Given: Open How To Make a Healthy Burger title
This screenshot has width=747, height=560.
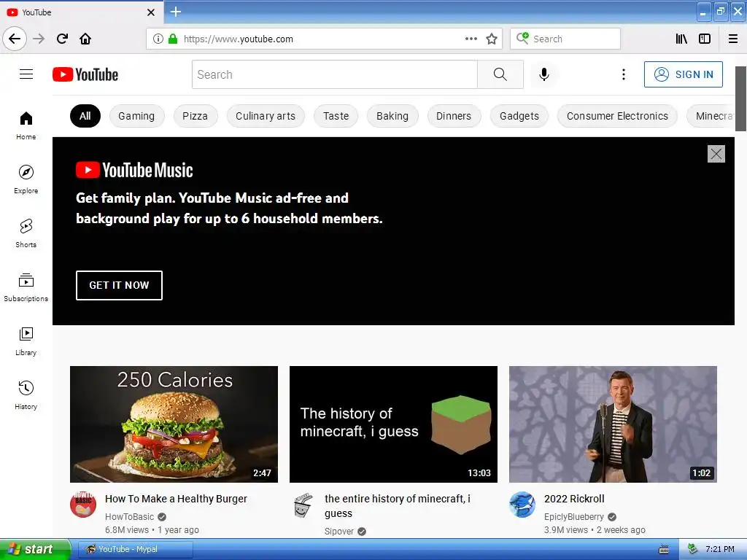Looking at the screenshot, I should [x=177, y=499].
